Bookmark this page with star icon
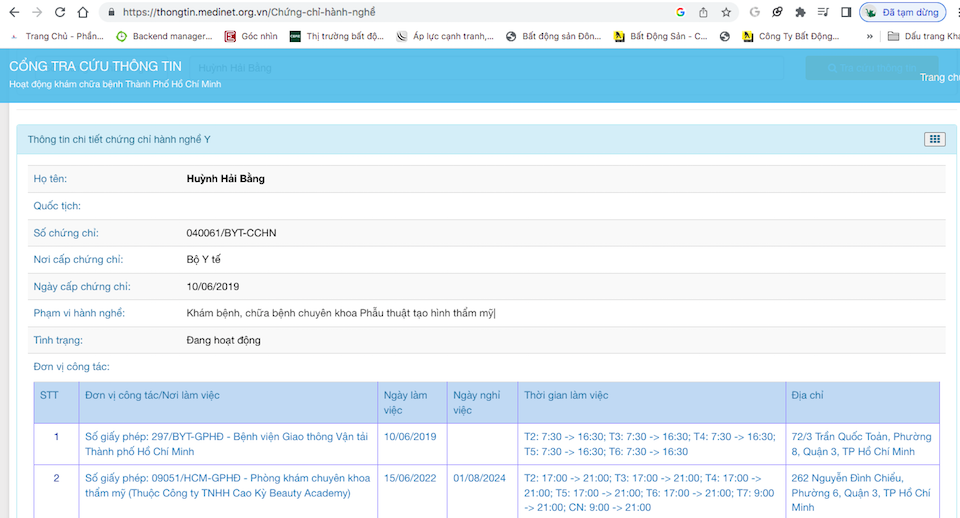Viewport: 960px width, 518px height. click(726, 12)
